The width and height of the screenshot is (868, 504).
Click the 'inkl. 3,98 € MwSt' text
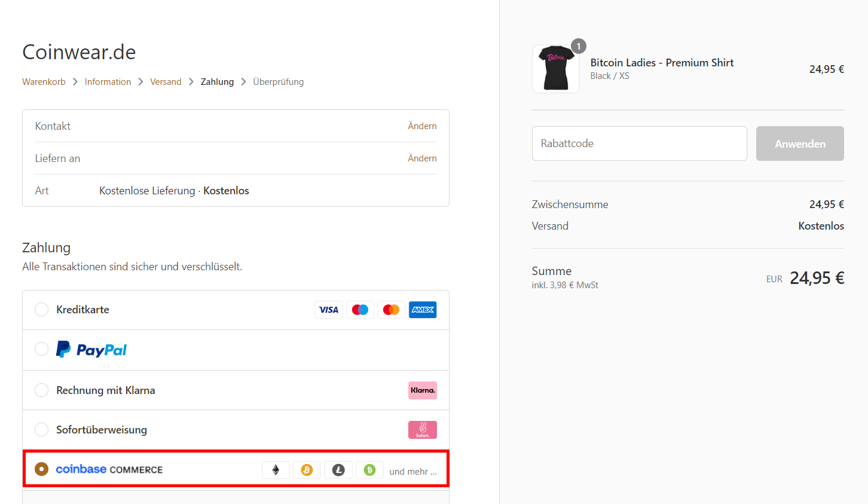(x=565, y=285)
